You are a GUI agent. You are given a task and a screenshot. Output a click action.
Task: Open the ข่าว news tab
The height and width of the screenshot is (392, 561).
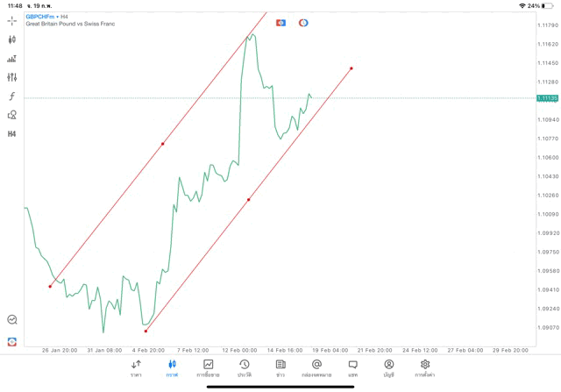[280, 367]
